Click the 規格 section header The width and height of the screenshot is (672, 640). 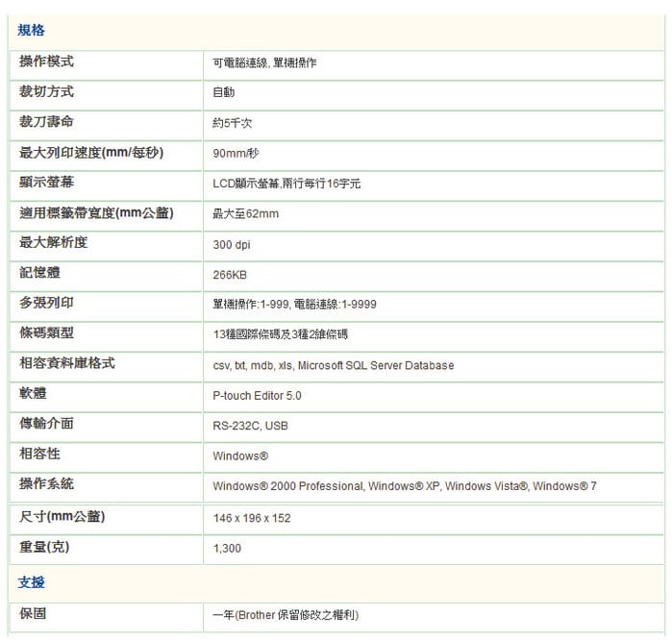(x=32, y=31)
